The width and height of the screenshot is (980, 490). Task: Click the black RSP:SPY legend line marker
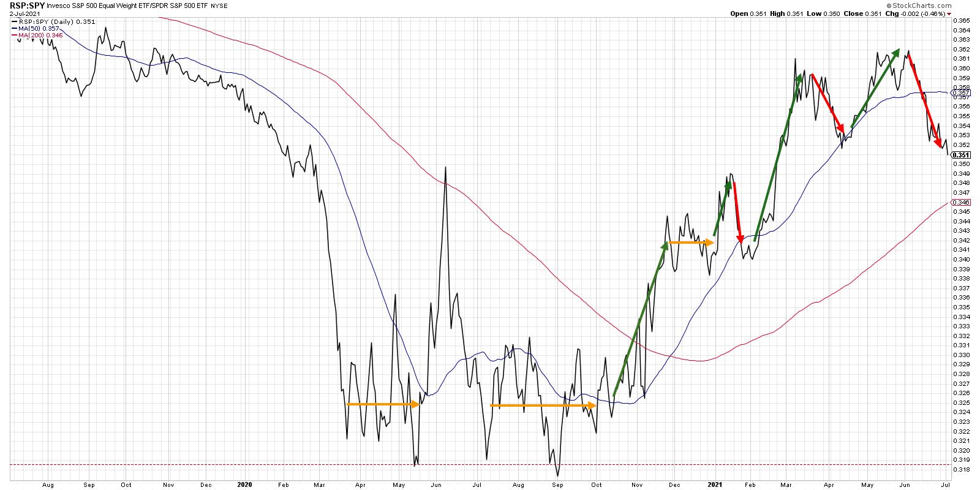click(x=14, y=21)
